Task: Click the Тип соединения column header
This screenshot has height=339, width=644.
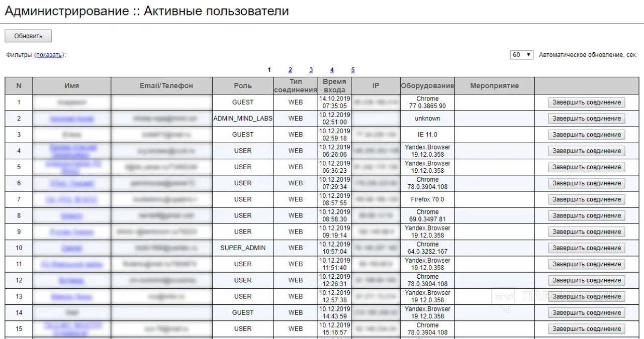Action: (x=296, y=86)
